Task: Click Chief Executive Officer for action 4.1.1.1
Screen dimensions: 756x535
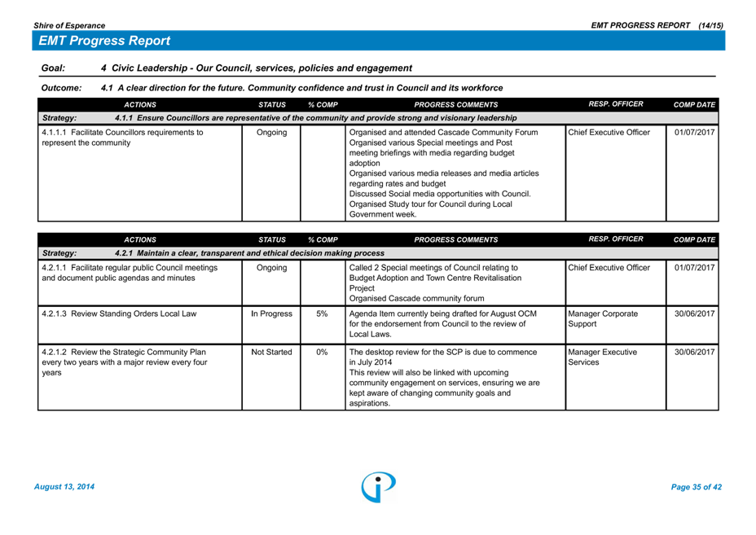Action: pos(609,132)
